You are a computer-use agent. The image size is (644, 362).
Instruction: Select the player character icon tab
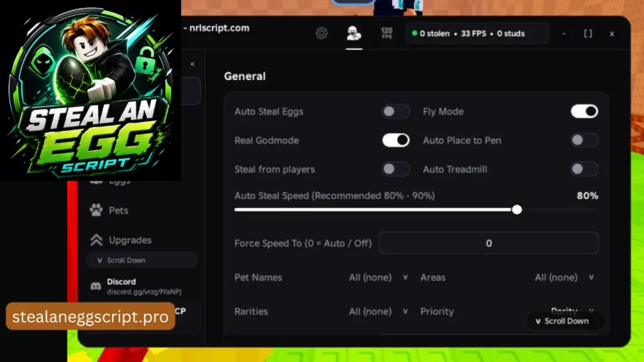[x=353, y=33]
